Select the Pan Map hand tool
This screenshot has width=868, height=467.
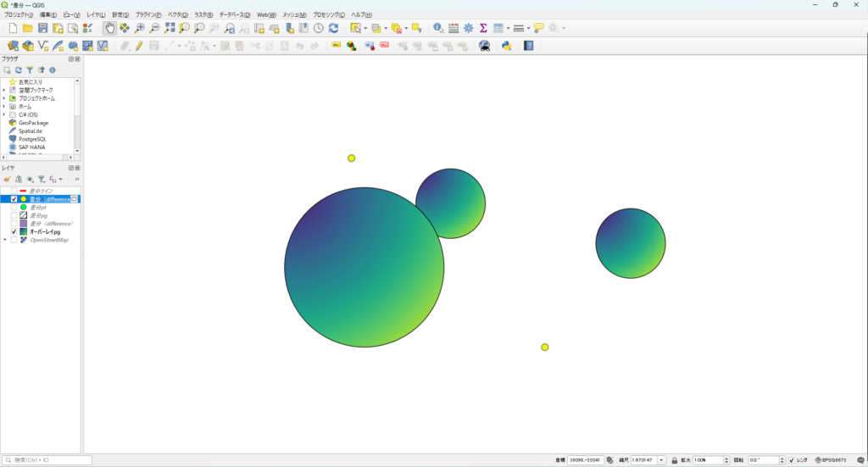109,28
